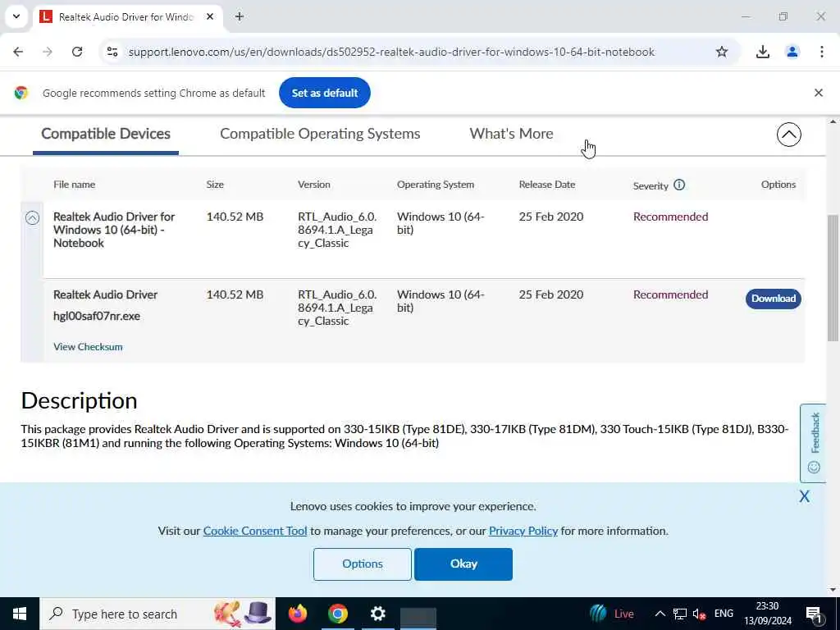Click the search highlights icon in taskbar

tap(243, 614)
